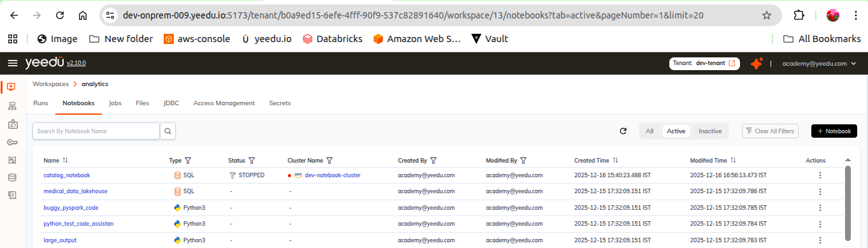
Task: Filter the Created By column
Action: [x=433, y=161]
